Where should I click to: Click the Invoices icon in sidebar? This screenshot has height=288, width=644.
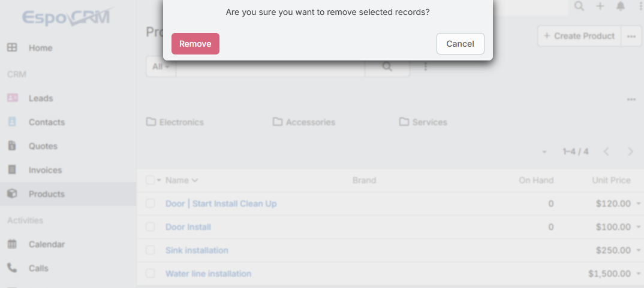[x=12, y=170]
